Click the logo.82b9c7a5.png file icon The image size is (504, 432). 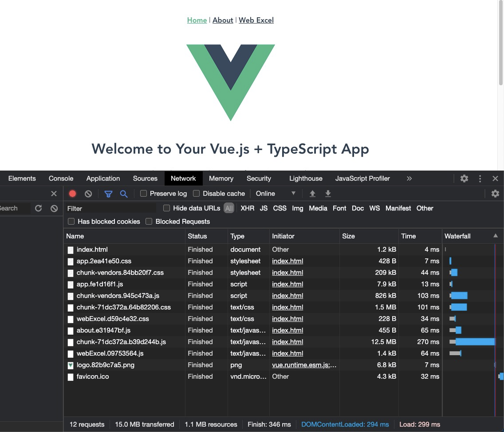tap(71, 365)
